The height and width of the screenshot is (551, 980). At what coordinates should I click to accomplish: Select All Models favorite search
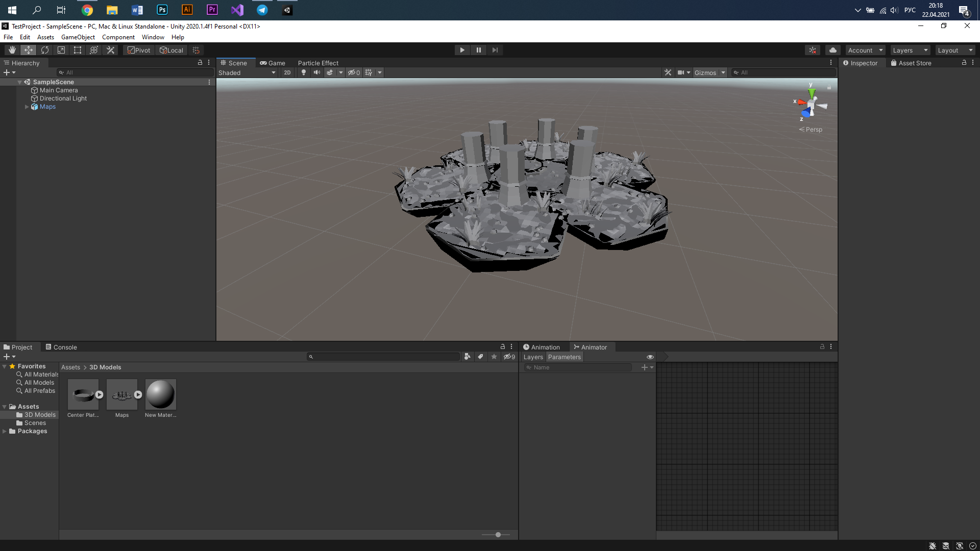click(x=39, y=383)
